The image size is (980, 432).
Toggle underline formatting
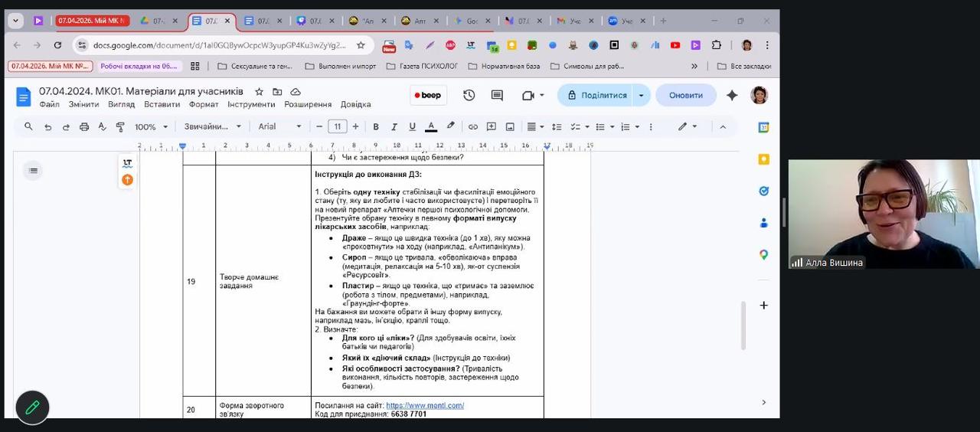413,127
